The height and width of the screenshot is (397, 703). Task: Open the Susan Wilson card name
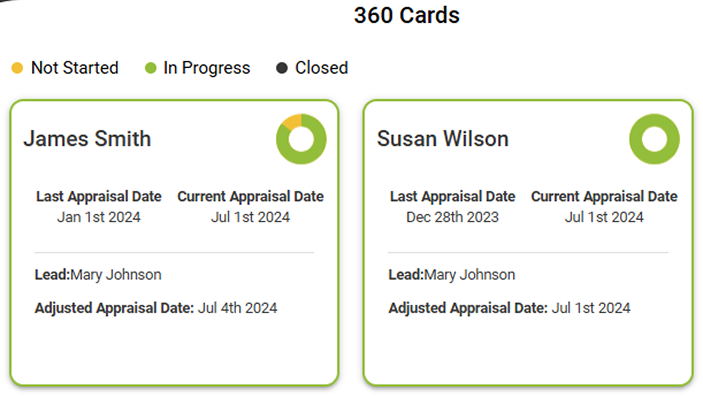pos(443,139)
